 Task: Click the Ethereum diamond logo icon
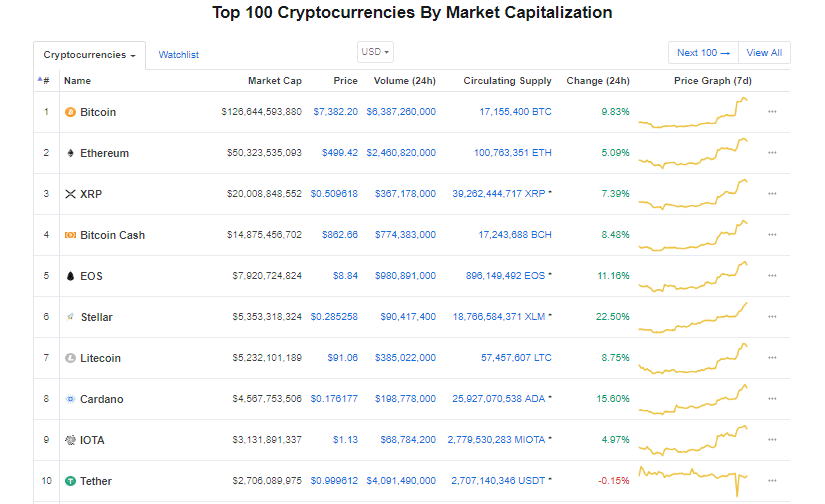(70, 153)
